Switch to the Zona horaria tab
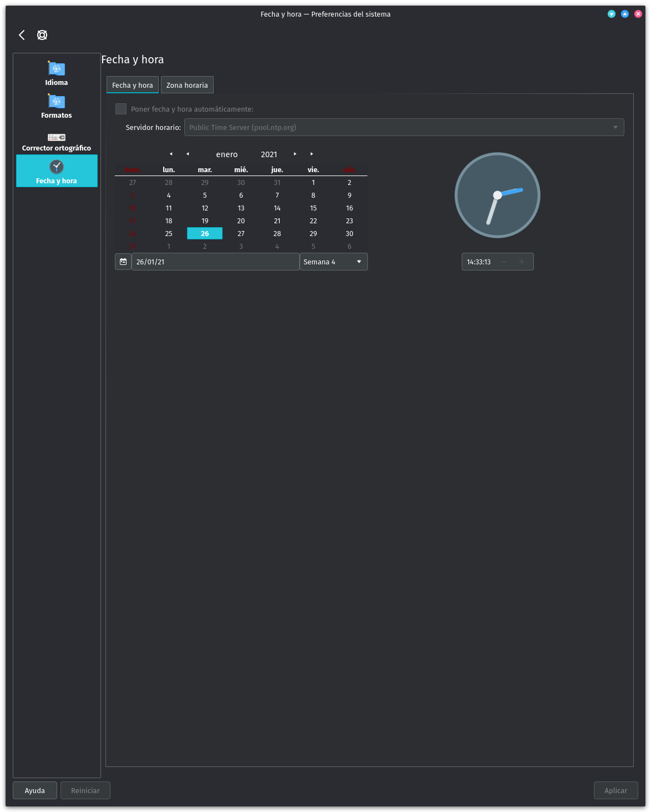651x812 pixels. (187, 84)
